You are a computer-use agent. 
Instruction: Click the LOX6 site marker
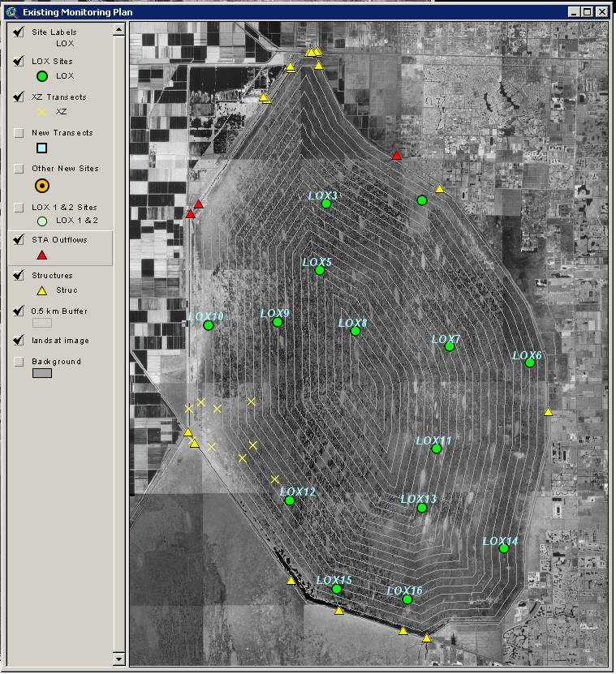point(530,363)
